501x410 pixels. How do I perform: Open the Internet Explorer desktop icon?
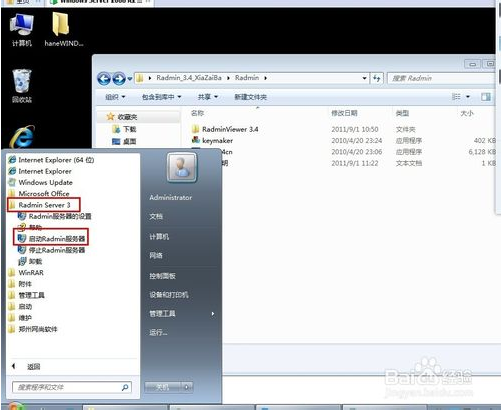pyautogui.click(x=22, y=136)
